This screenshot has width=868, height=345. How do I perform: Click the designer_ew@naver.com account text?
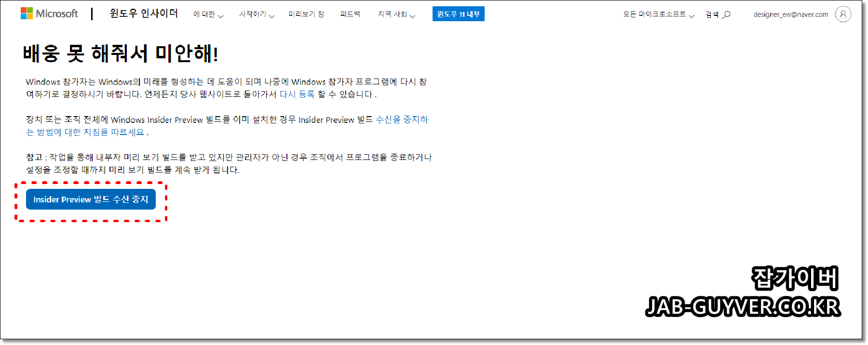pyautogui.click(x=791, y=14)
